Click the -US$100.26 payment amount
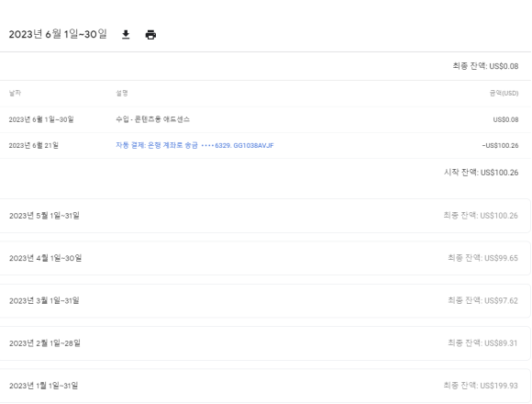This screenshot has width=532, height=404. 500,145
